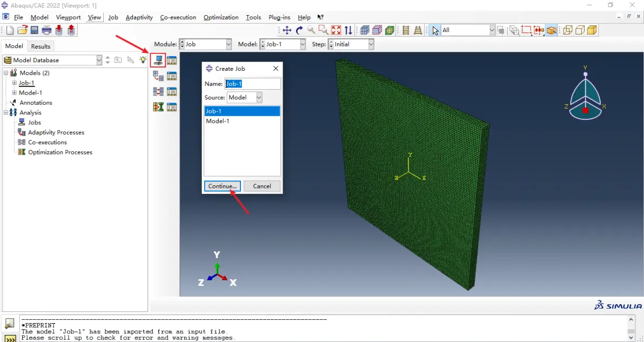Click the What's This help pointer icon
The width and height of the screenshot is (644, 342).
click(x=320, y=17)
